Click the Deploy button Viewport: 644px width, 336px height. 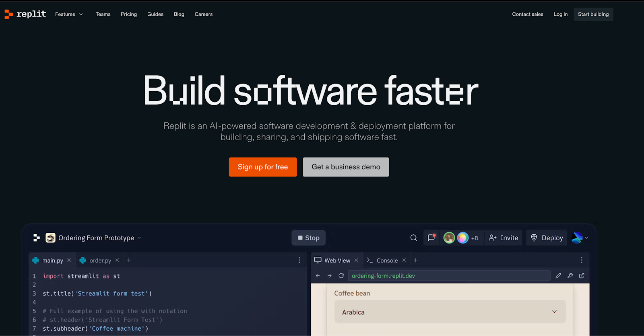pos(547,238)
